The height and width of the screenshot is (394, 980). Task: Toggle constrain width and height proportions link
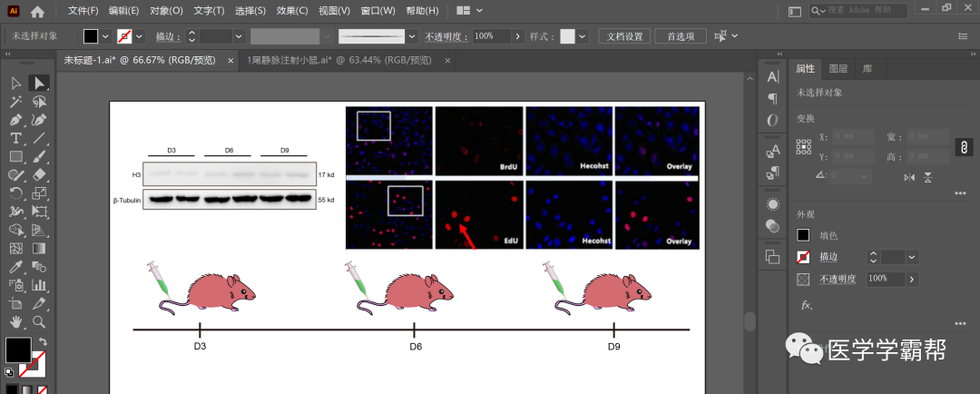coord(964,146)
